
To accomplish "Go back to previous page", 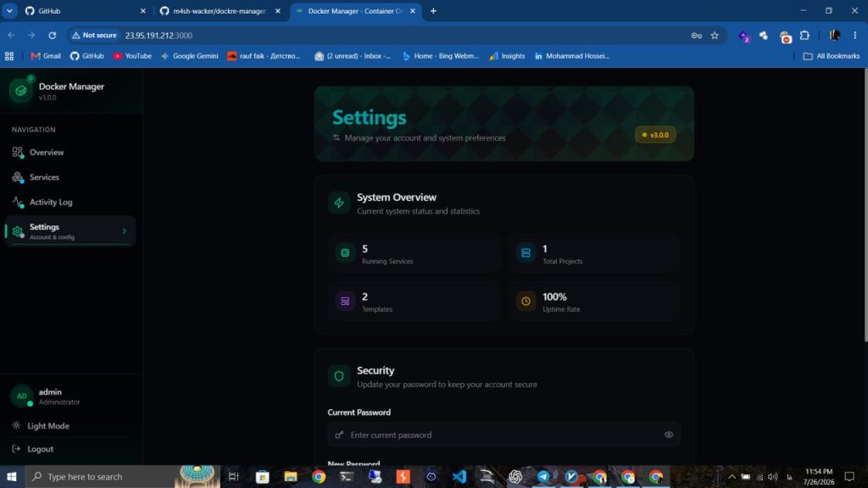I will [12, 36].
